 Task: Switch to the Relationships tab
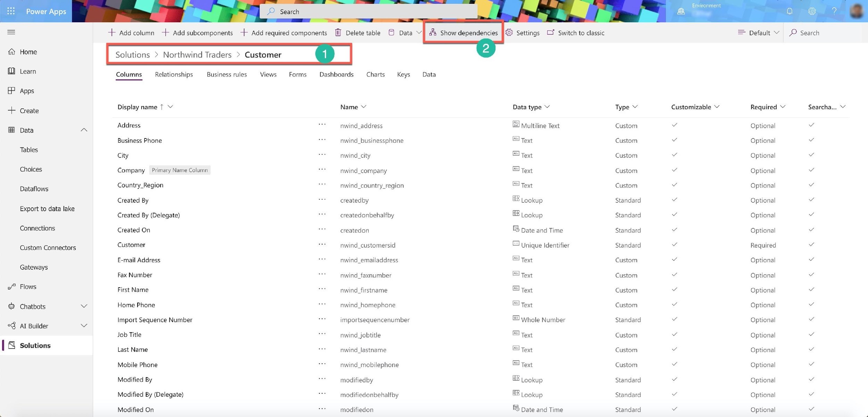(174, 74)
